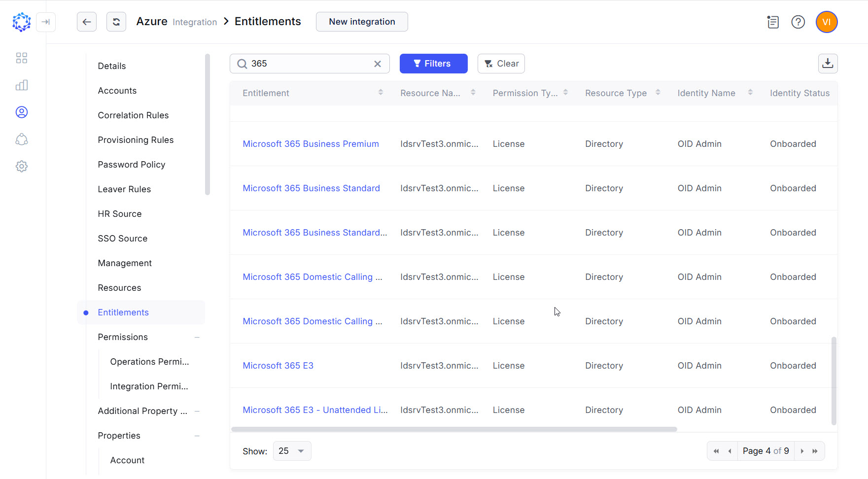The height and width of the screenshot is (479, 868).
Task: Collapse the Permissions section
Action: pyautogui.click(x=197, y=337)
